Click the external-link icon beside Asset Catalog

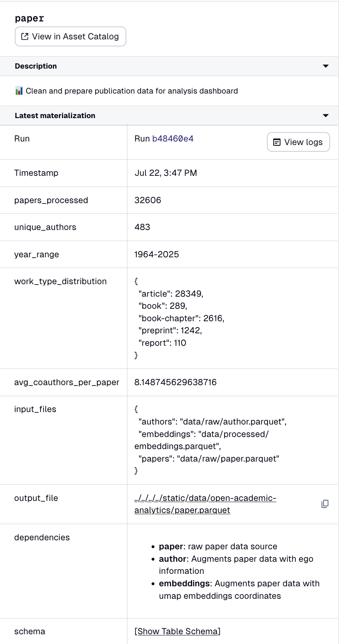click(x=25, y=37)
